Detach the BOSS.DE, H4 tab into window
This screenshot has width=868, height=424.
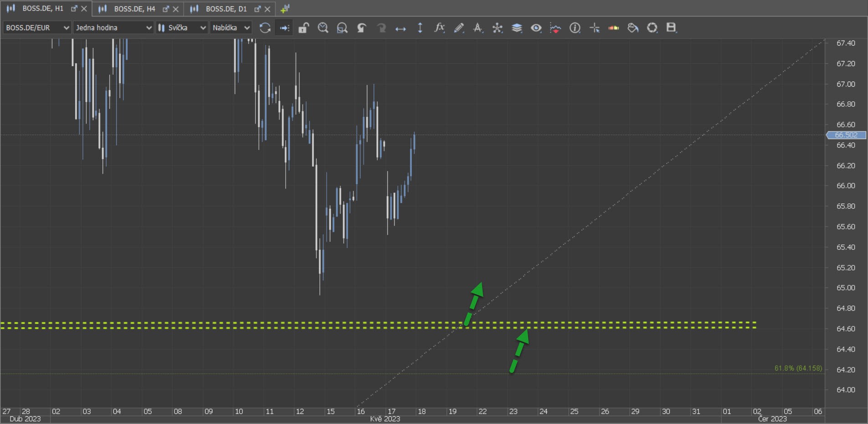pos(166,9)
